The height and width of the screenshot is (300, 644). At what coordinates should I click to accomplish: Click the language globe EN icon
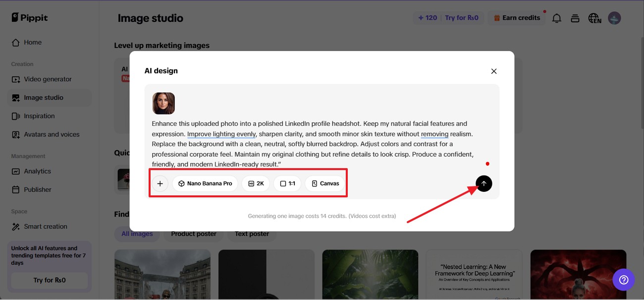pos(594,18)
